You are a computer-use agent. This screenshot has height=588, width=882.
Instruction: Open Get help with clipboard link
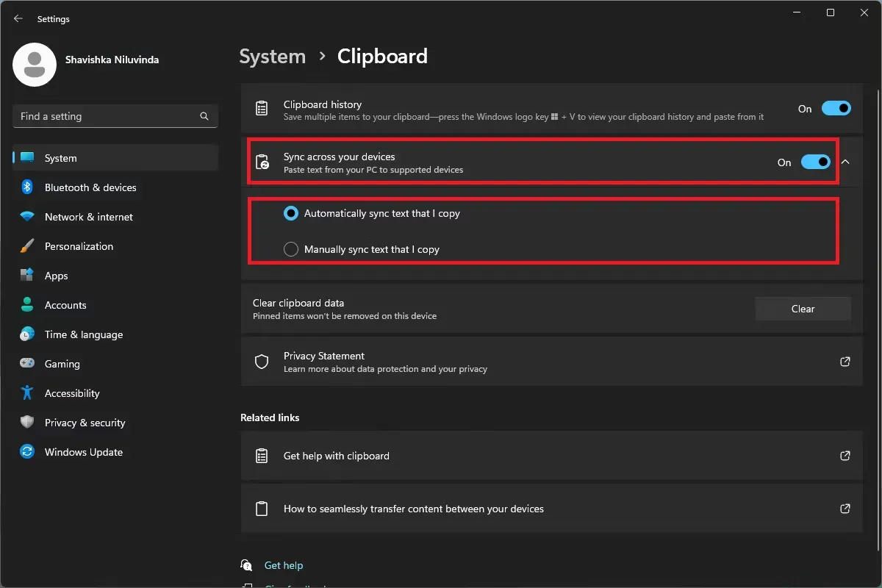pyautogui.click(x=551, y=456)
